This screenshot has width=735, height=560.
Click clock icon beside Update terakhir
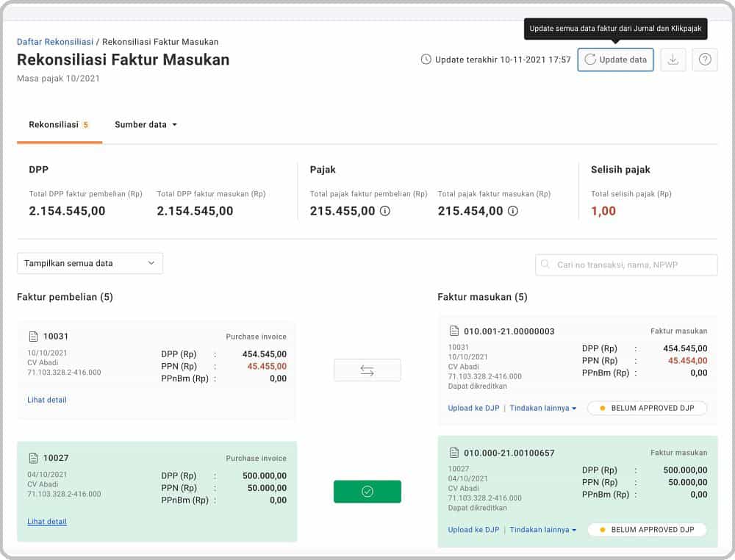(x=426, y=60)
